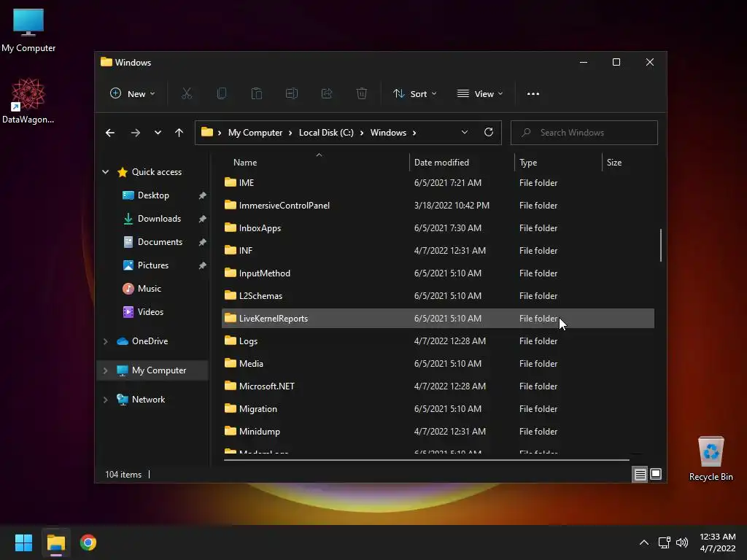Select Desktop in Quick access
This screenshot has height=560, width=747.
click(153, 195)
